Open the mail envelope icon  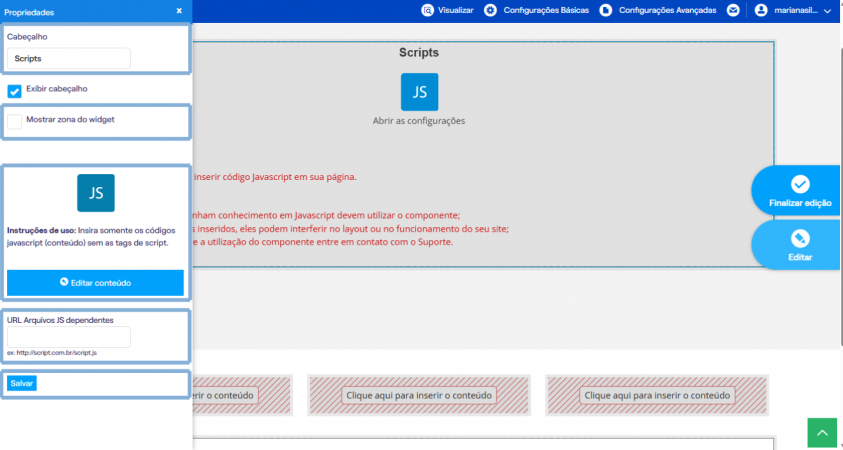[733, 10]
